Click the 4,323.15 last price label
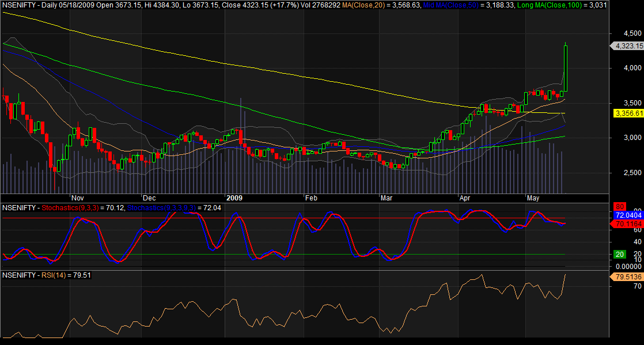The image size is (644, 345). click(x=627, y=46)
